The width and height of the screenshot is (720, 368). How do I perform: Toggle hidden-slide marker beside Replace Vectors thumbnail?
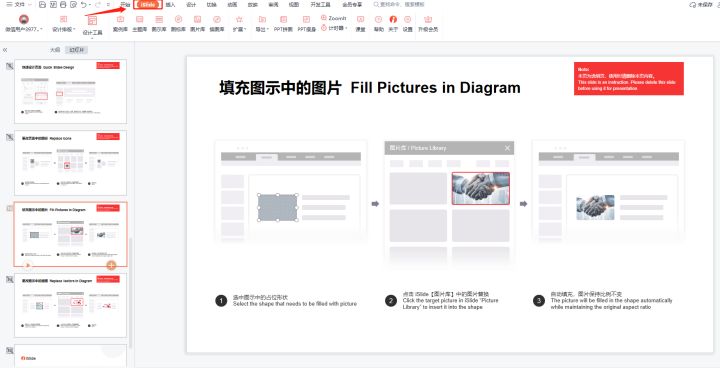(x=9, y=280)
